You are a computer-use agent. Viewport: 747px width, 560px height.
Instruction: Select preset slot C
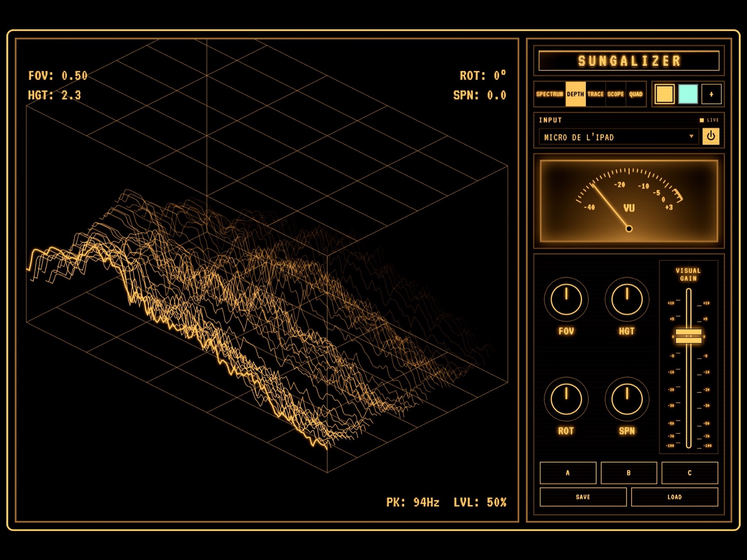690,473
